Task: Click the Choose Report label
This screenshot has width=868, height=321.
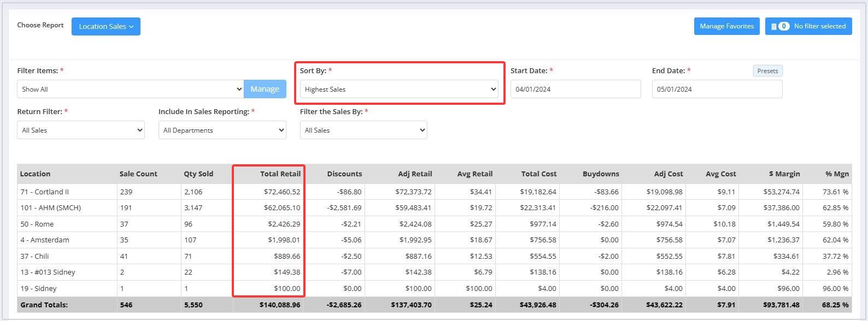Action: [40, 25]
